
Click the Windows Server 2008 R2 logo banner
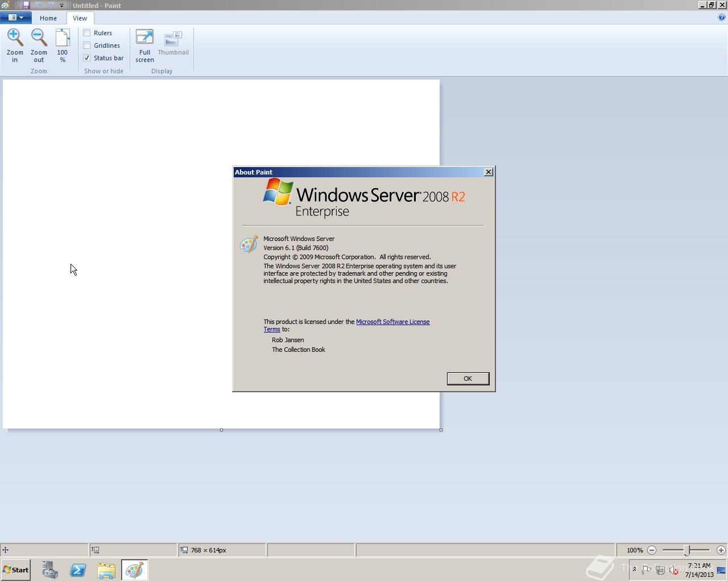click(x=364, y=199)
